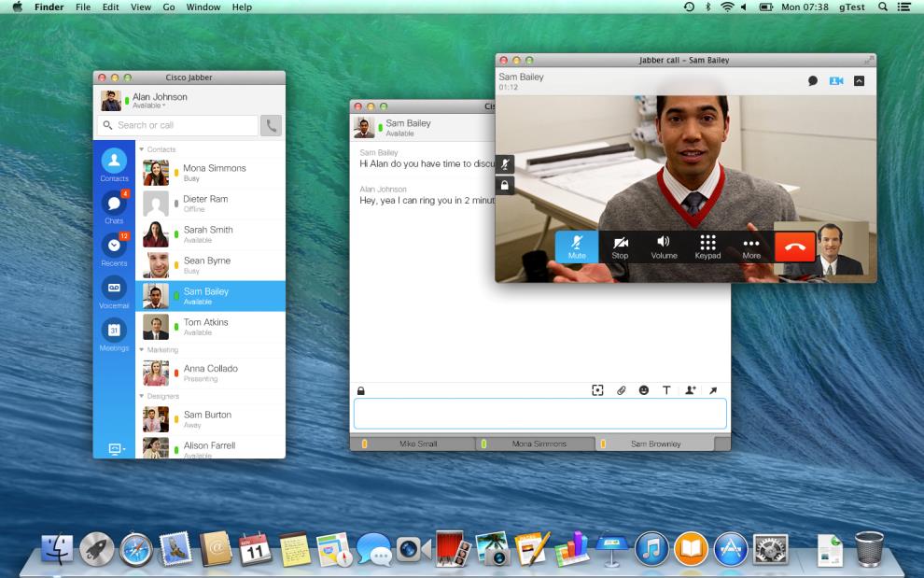
Task: Stop video with the Stop camera button
Action: coord(620,247)
